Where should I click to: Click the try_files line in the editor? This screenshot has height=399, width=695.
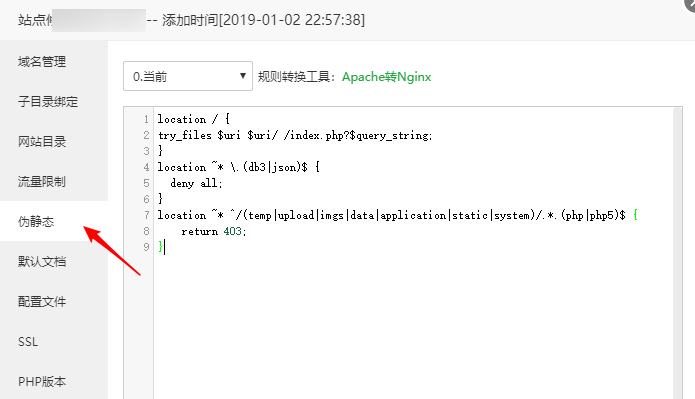[295, 135]
